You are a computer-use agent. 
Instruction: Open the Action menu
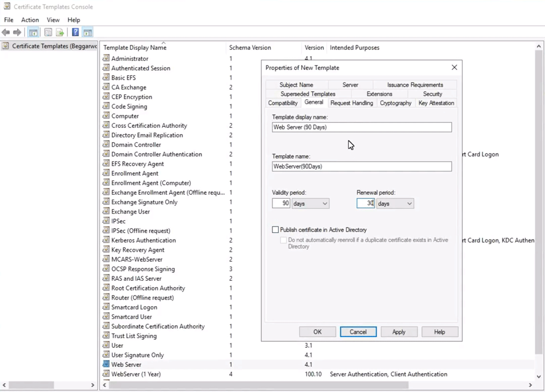pos(30,19)
